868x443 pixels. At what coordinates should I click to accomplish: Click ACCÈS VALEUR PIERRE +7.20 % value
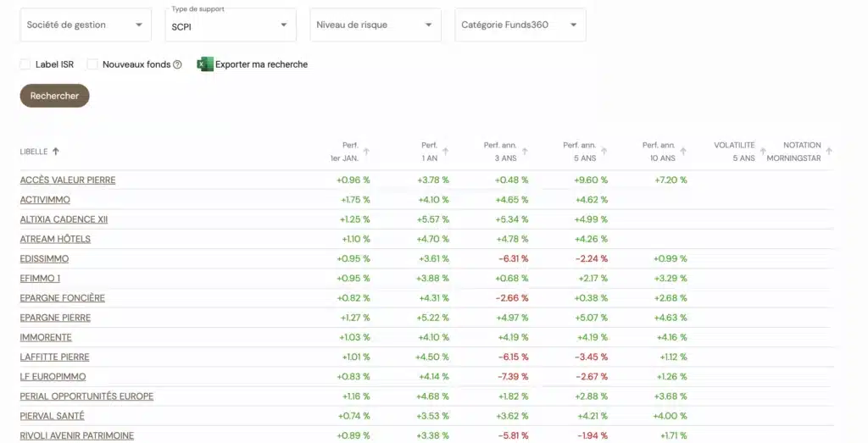click(670, 180)
